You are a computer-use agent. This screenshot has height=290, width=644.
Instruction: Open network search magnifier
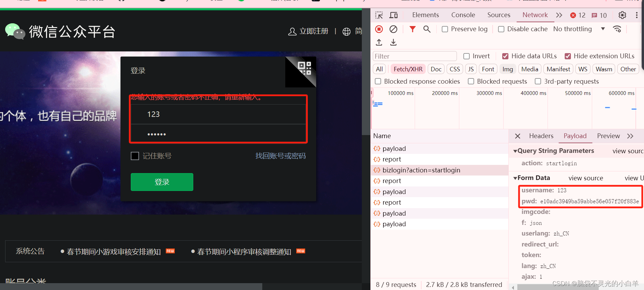coord(427,29)
